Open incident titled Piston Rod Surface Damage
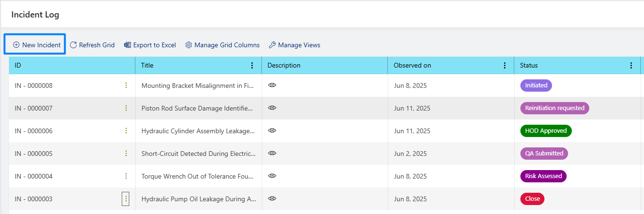Viewport: 644px width, 214px height. pos(198,108)
